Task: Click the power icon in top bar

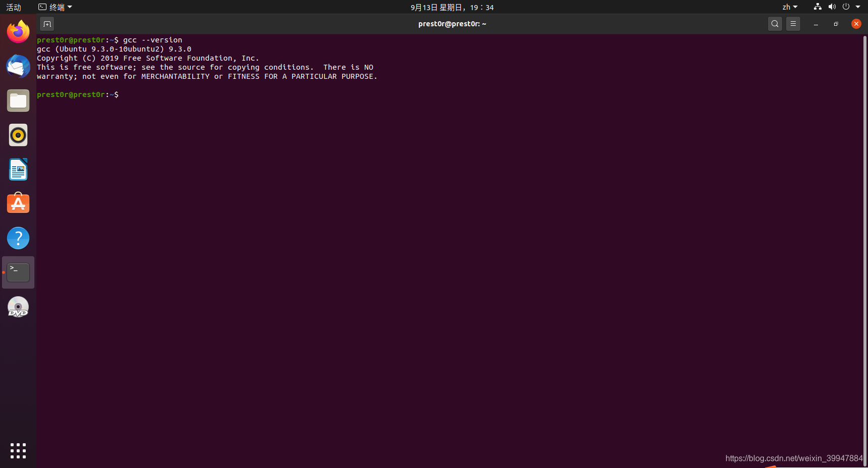Action: click(846, 7)
